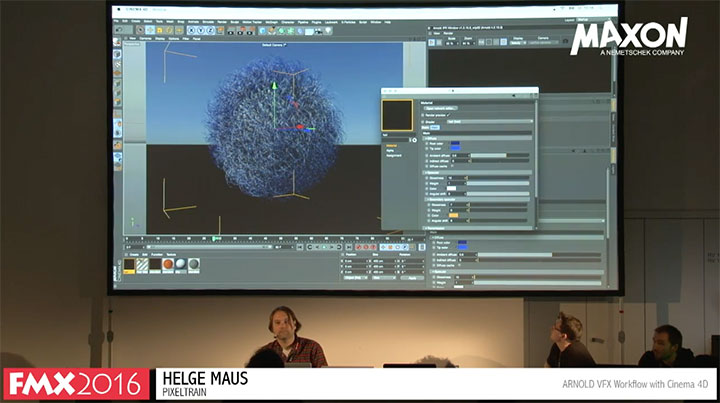Viewport: 720px width, 403px height.
Task: Toggle animation dot beside Ambient diffuse in dialog
Action: (x=427, y=156)
